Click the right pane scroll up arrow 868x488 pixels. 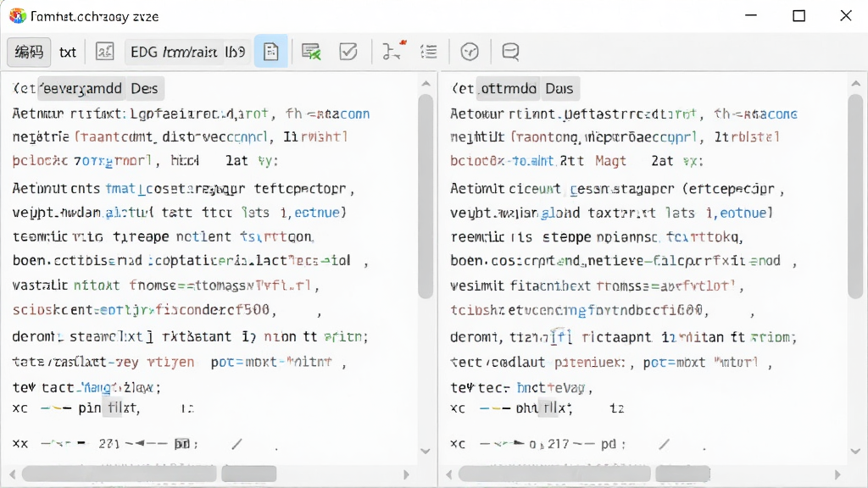pyautogui.click(x=856, y=84)
